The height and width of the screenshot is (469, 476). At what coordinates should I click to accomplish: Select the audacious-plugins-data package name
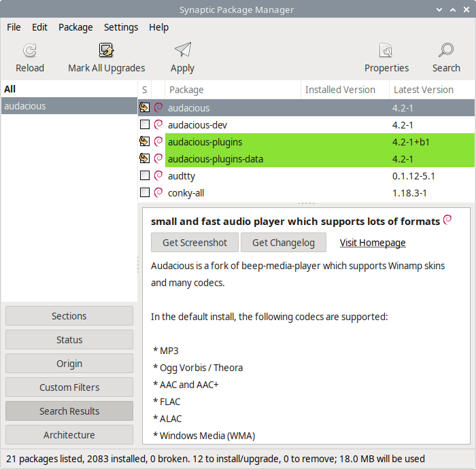pos(216,159)
